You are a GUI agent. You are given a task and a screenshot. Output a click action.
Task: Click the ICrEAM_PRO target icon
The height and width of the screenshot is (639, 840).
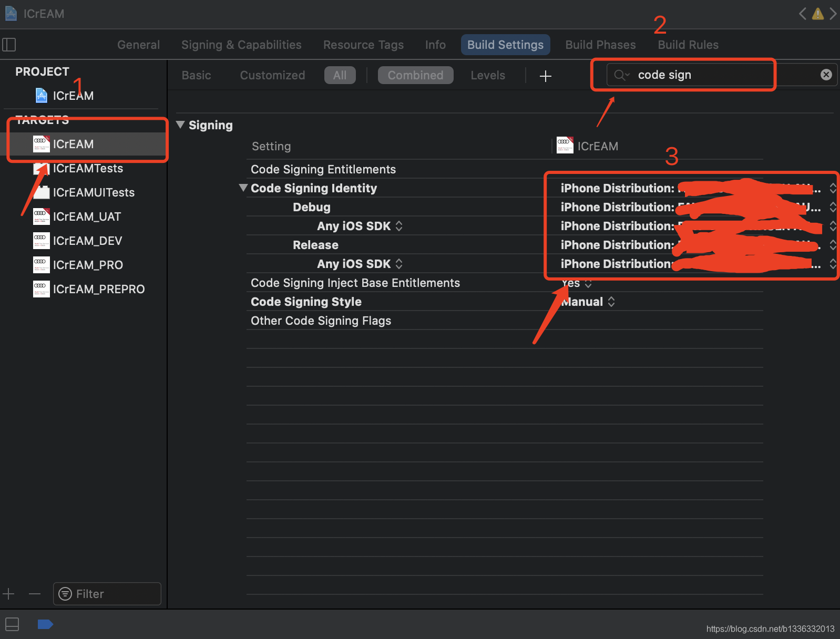pyautogui.click(x=42, y=265)
